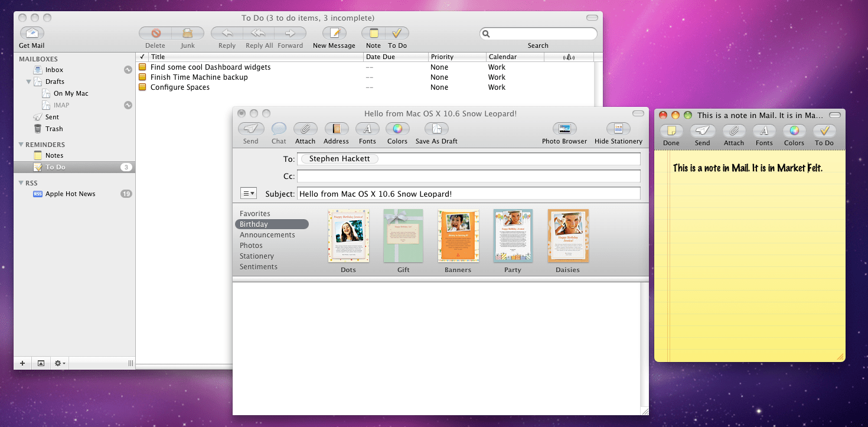868x427 pixels.
Task: Open Fonts in the note window
Action: 764,131
